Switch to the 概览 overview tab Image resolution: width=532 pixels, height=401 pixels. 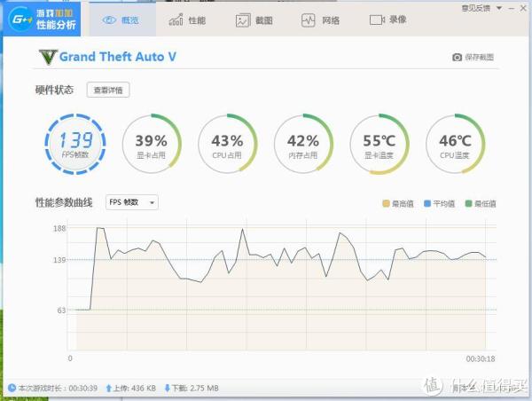coord(123,20)
